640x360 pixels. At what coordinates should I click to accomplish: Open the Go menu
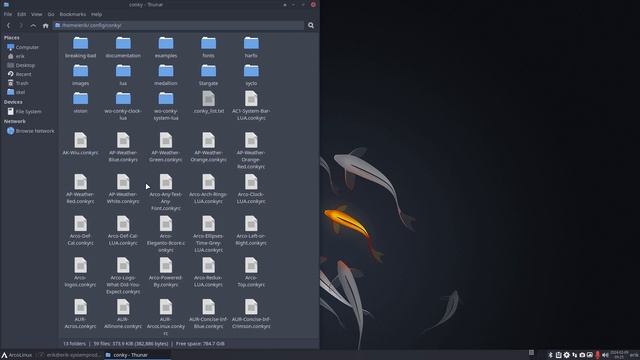51,14
